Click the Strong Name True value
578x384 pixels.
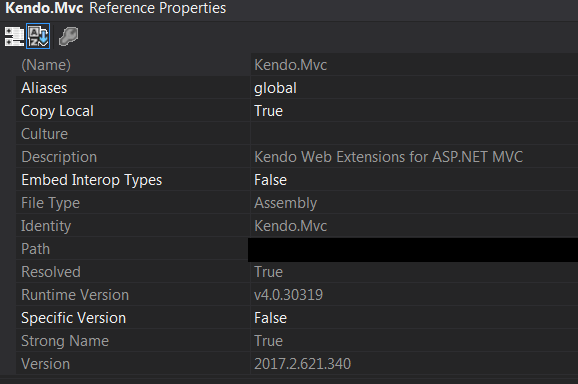tap(268, 341)
